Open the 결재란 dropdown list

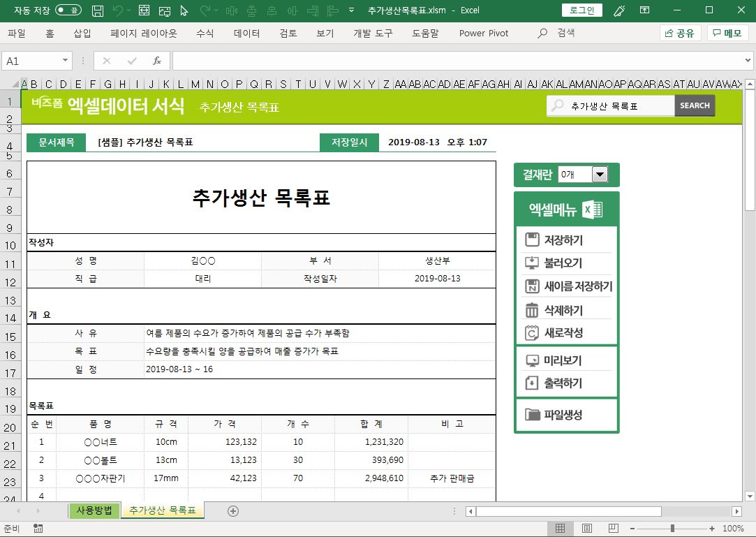pos(599,175)
